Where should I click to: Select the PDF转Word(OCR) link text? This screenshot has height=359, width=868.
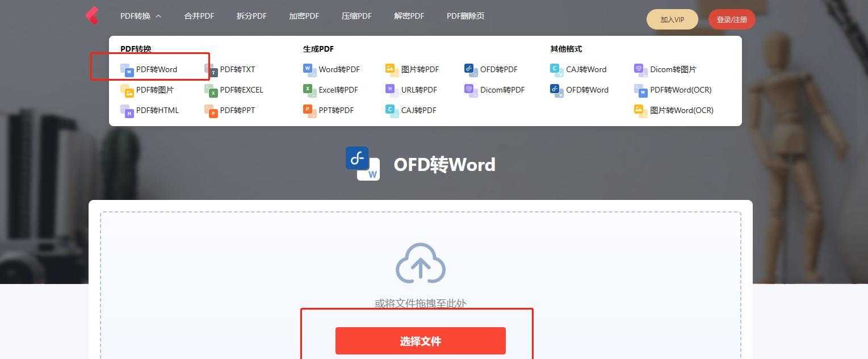pyautogui.click(x=681, y=90)
